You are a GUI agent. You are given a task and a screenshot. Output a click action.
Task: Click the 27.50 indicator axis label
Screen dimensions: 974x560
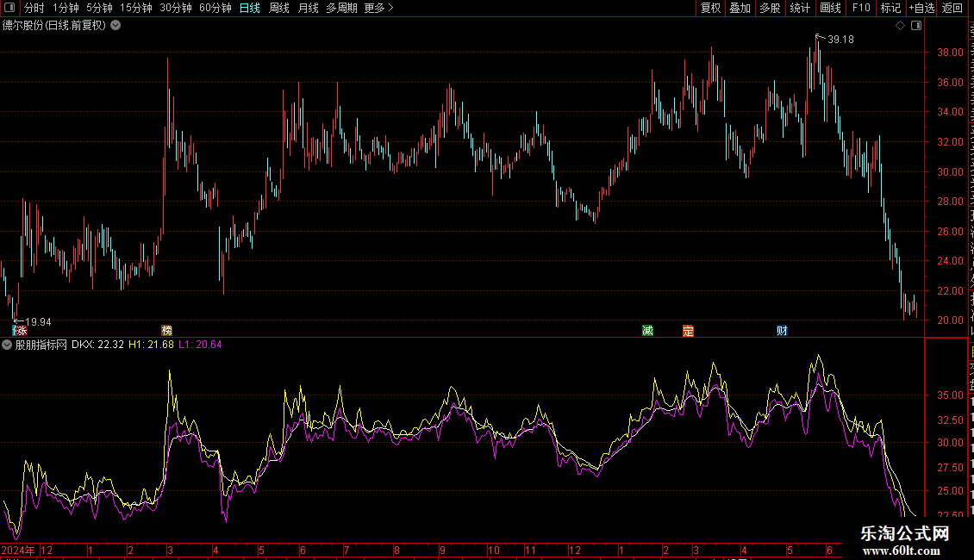[x=951, y=468]
